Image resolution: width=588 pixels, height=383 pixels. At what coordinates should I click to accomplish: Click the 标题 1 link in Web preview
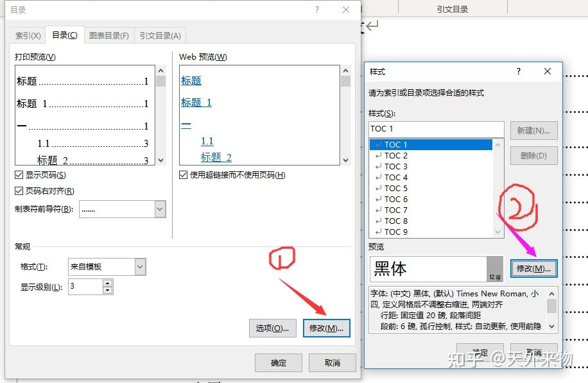196,102
